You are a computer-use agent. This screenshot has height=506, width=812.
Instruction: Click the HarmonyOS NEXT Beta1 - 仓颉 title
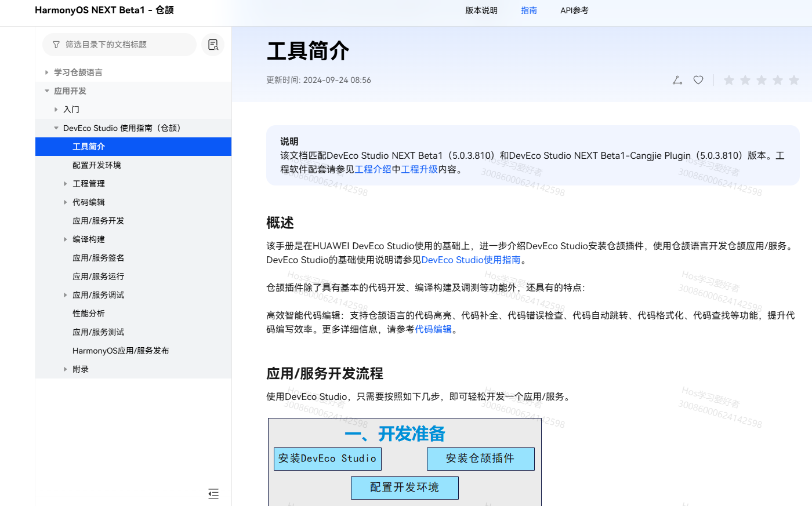(x=104, y=10)
